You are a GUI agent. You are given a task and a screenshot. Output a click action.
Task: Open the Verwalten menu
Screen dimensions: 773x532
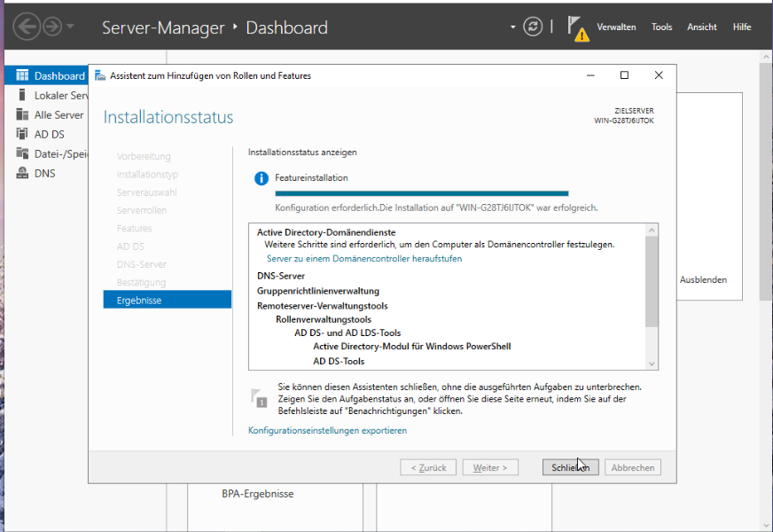(x=616, y=27)
